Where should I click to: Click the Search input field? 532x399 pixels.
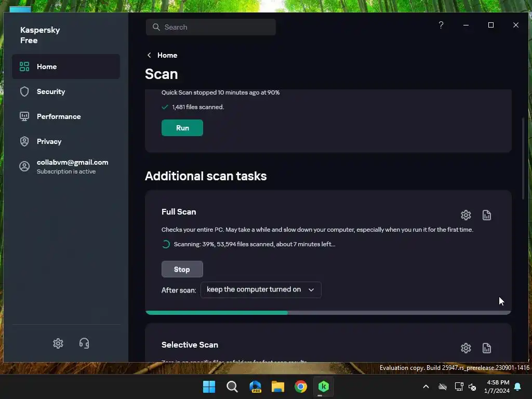click(x=211, y=27)
